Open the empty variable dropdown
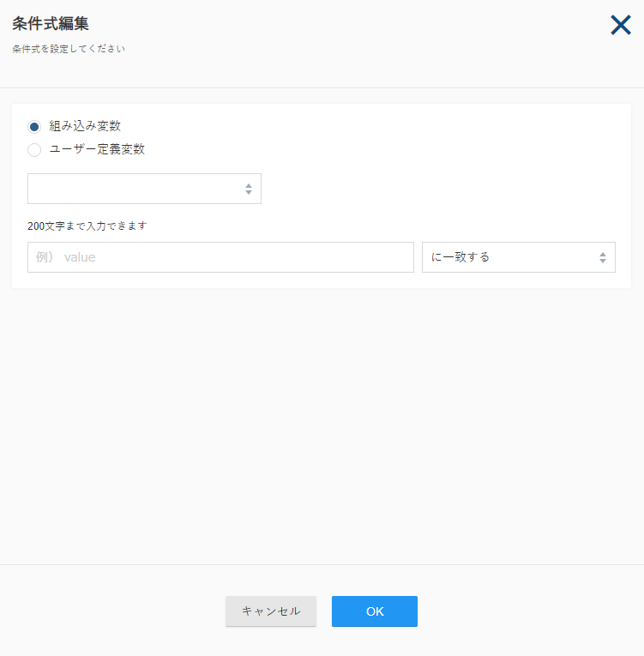Viewport: 644px width, 656px height. click(x=144, y=189)
